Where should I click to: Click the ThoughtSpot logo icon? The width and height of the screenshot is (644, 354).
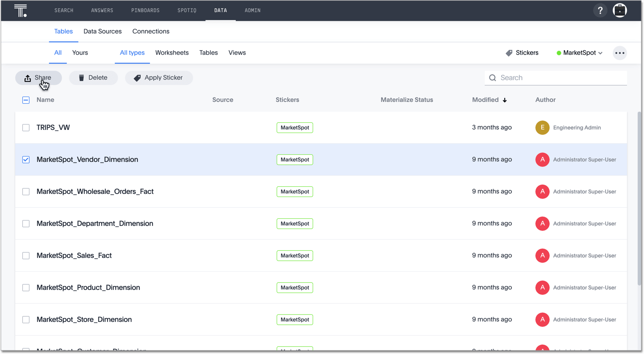(20, 11)
